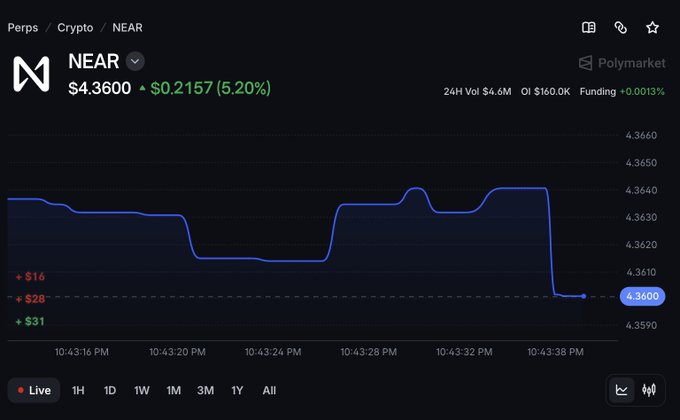Click the 4.3600 current price tag
The width and height of the screenshot is (680, 420).
click(642, 296)
